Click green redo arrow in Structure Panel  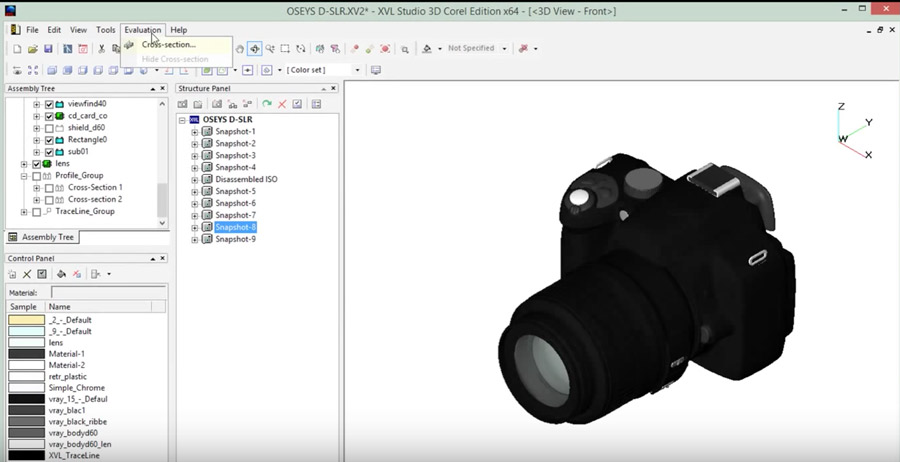(267, 104)
